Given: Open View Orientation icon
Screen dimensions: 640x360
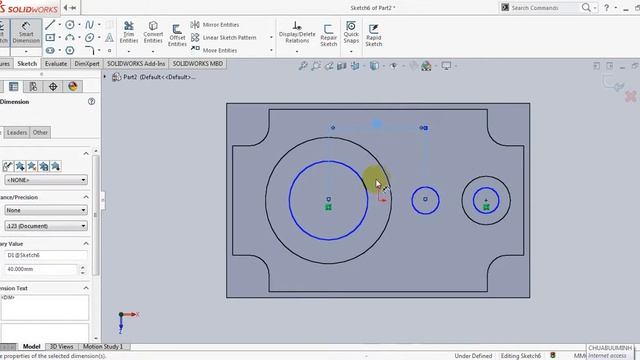Looking at the screenshot, I should pyautogui.click(x=355, y=66).
